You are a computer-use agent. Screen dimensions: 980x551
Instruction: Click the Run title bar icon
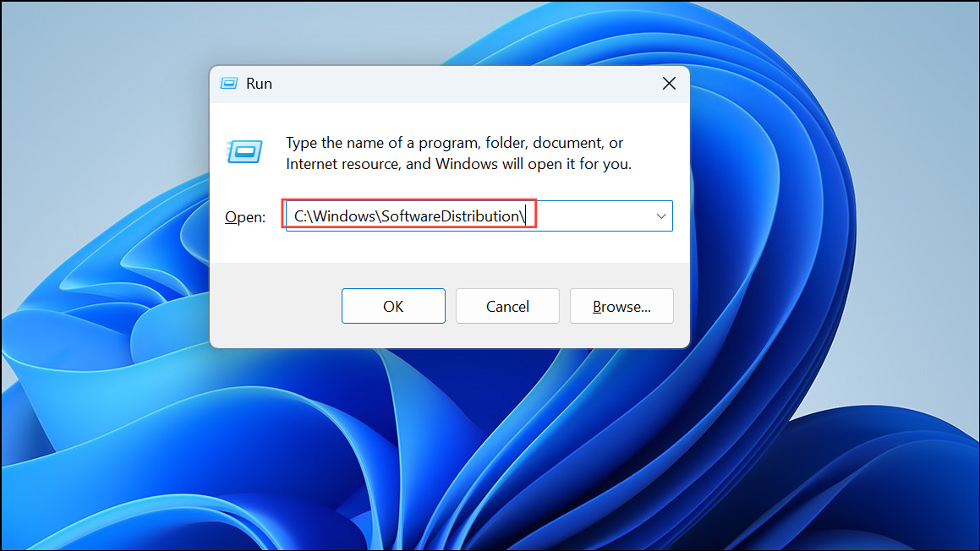click(x=229, y=83)
